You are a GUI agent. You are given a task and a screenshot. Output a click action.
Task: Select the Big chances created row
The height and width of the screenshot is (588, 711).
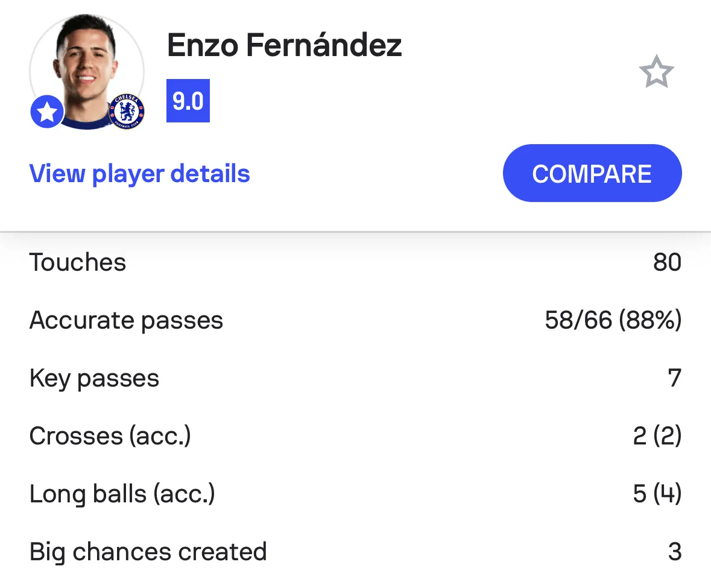click(x=356, y=552)
